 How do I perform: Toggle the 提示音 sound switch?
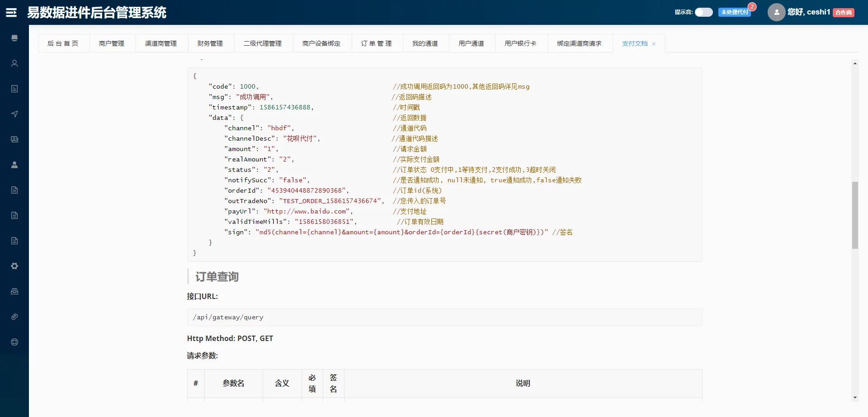703,12
